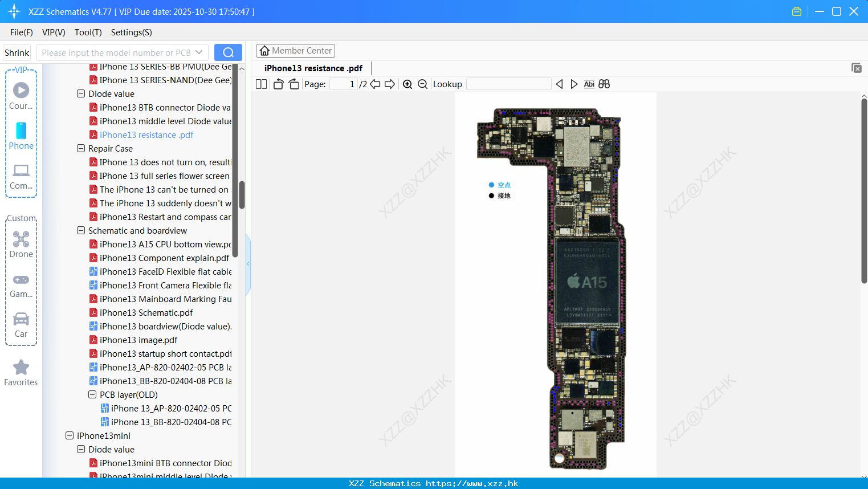
Task: Open iPhone13 FaceID Flexible flat cable
Action: tap(165, 271)
